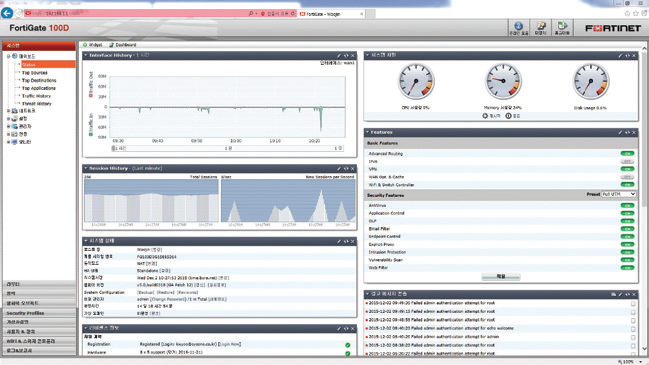
Task: Open Threat History in sidebar
Action: click(x=37, y=104)
